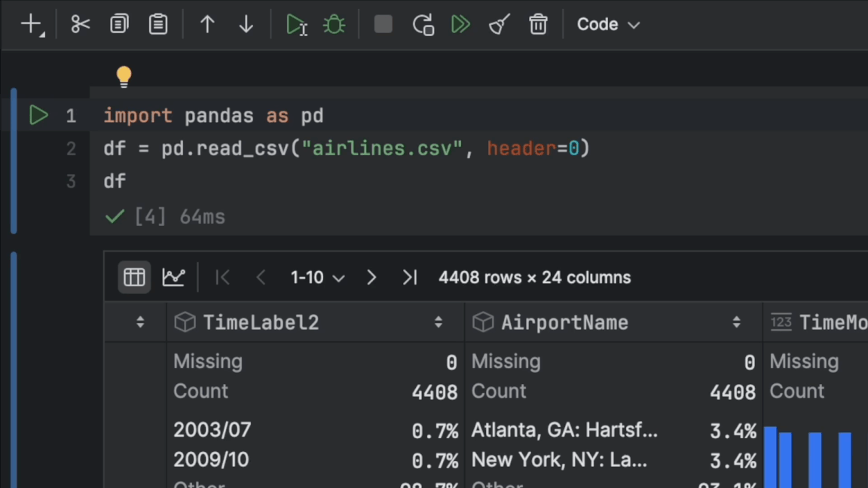
Task: Cut the selected cell with scissors icon
Action: [x=80, y=24]
